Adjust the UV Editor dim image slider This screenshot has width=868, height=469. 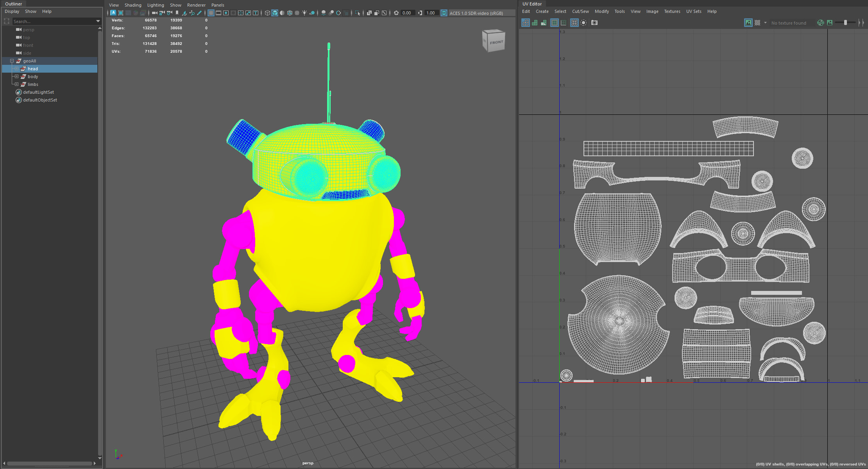click(845, 23)
